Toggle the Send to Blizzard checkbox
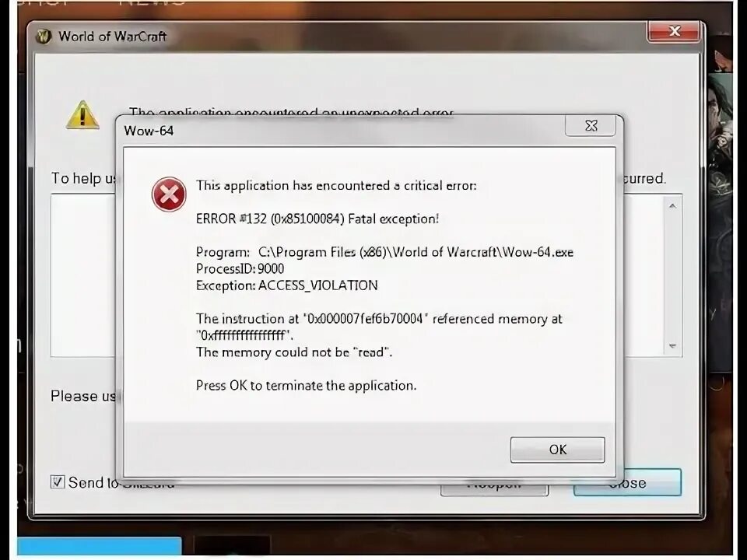This screenshot has width=747, height=560. tap(58, 482)
